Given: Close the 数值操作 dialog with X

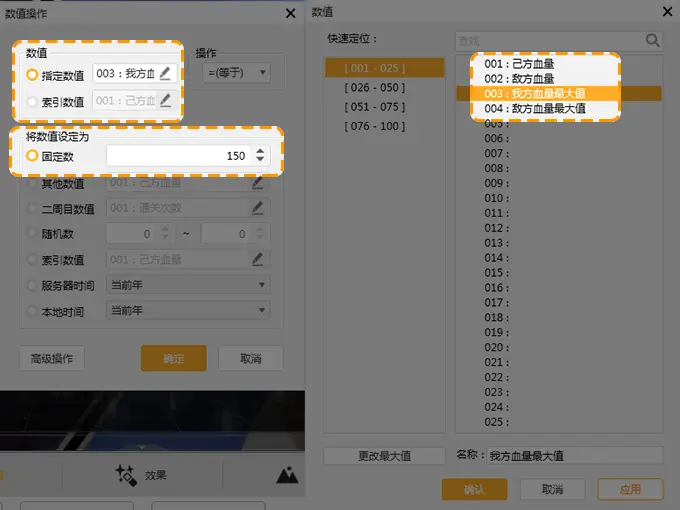Looking at the screenshot, I should [x=290, y=13].
